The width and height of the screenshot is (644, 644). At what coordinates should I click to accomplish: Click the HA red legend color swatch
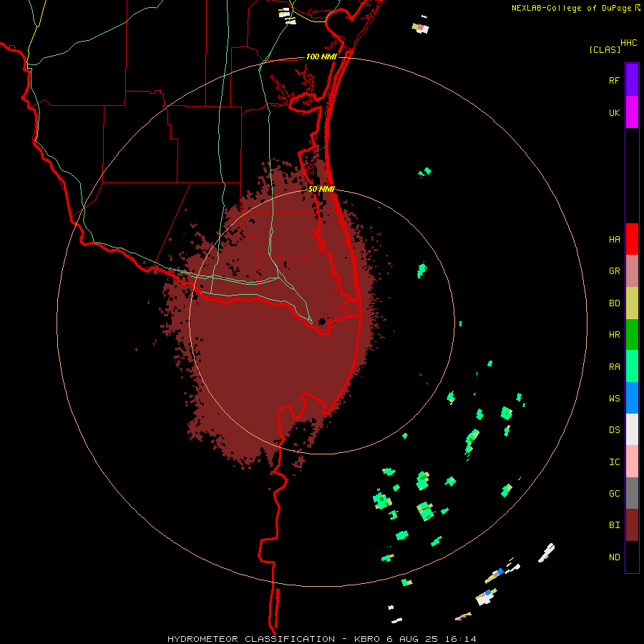(632, 239)
